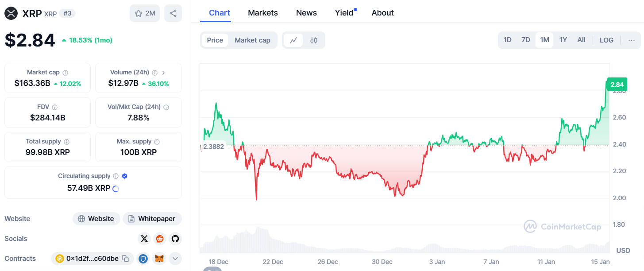Open the chart's more options menu
The width and height of the screenshot is (644, 271).
[x=632, y=39]
